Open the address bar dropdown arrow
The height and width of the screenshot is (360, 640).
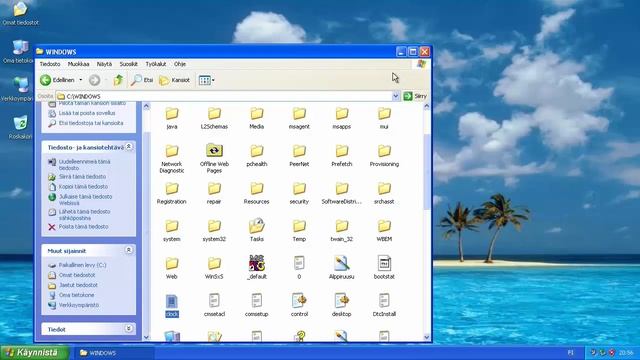[396, 96]
